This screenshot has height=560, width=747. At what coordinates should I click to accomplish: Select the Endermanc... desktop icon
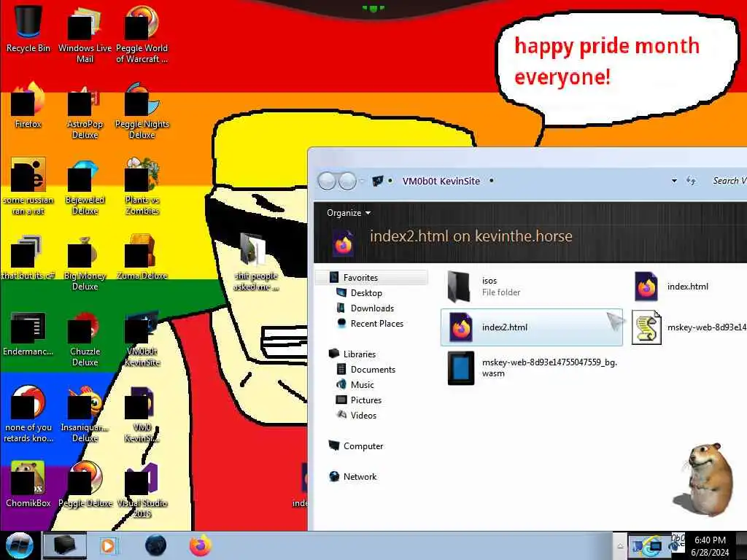28,333
